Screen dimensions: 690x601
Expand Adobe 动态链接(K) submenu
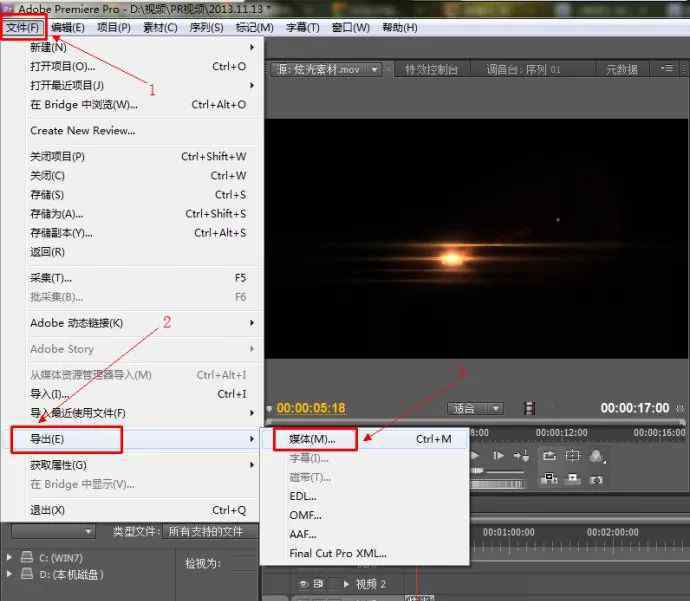[142, 323]
